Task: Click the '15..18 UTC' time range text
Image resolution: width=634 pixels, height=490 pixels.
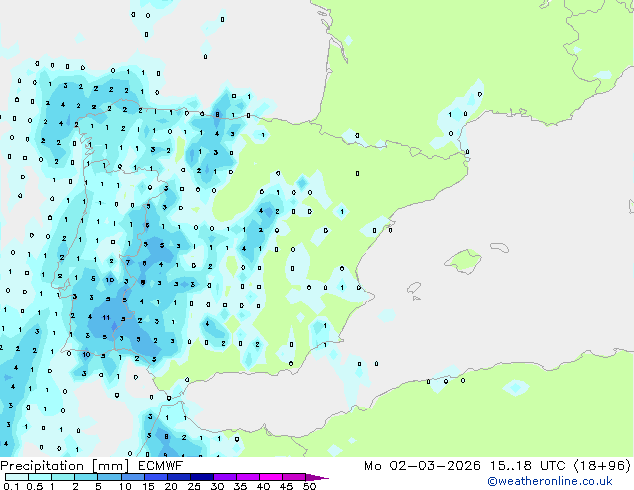Action: click(527, 466)
